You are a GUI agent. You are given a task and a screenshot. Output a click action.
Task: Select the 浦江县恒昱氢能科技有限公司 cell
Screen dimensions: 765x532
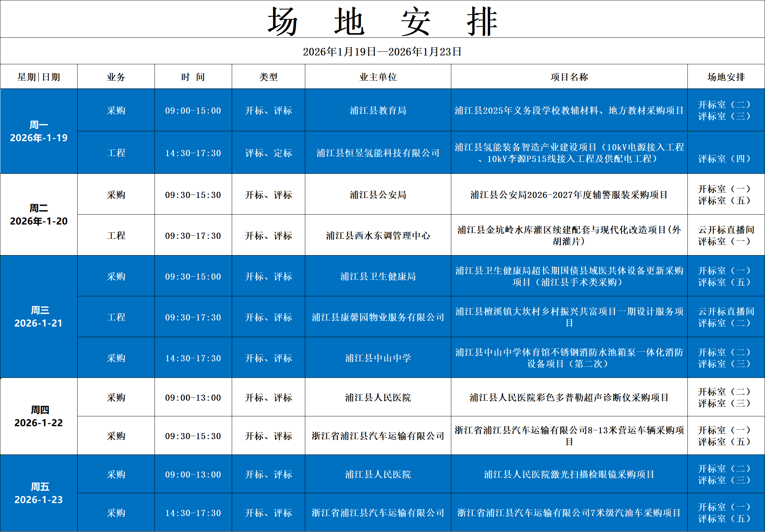tap(378, 153)
